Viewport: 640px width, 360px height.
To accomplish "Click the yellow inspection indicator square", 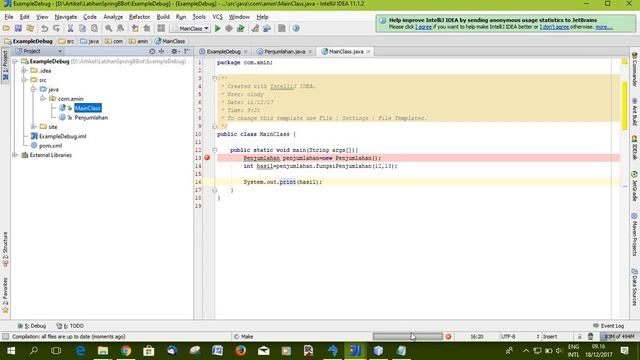I will click(x=624, y=62).
